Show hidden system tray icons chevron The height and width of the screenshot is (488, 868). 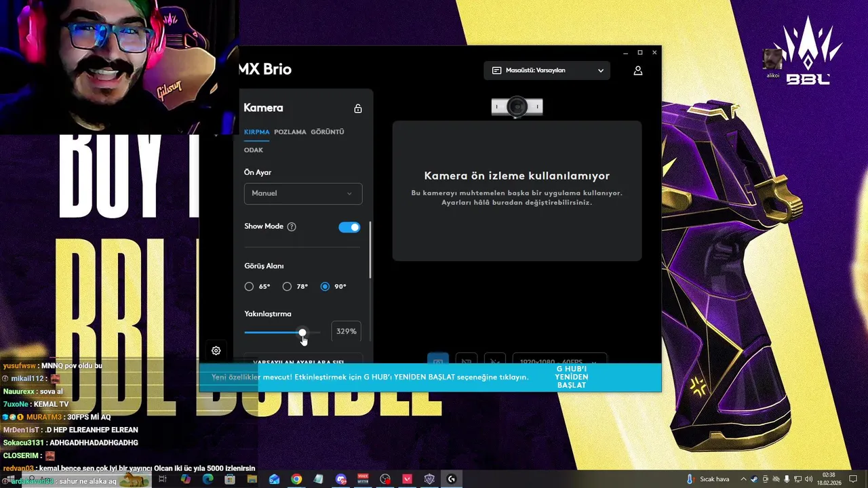(743, 479)
